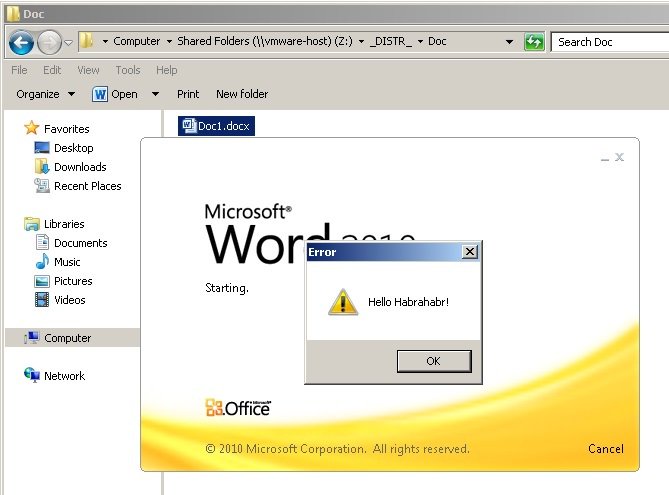This screenshot has height=495, width=669.
Task: Open the Tools menu
Action: click(x=128, y=70)
